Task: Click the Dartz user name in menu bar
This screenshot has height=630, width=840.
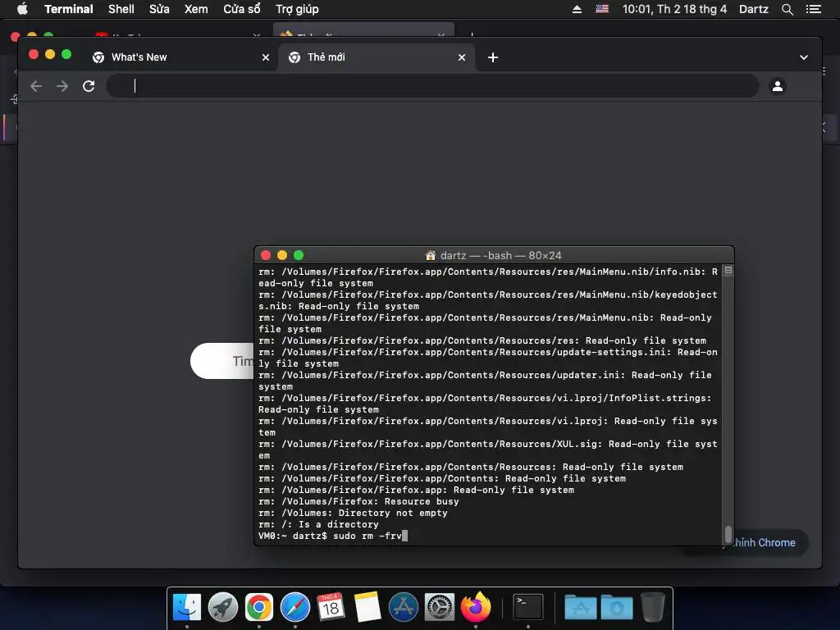Action: 753,9
